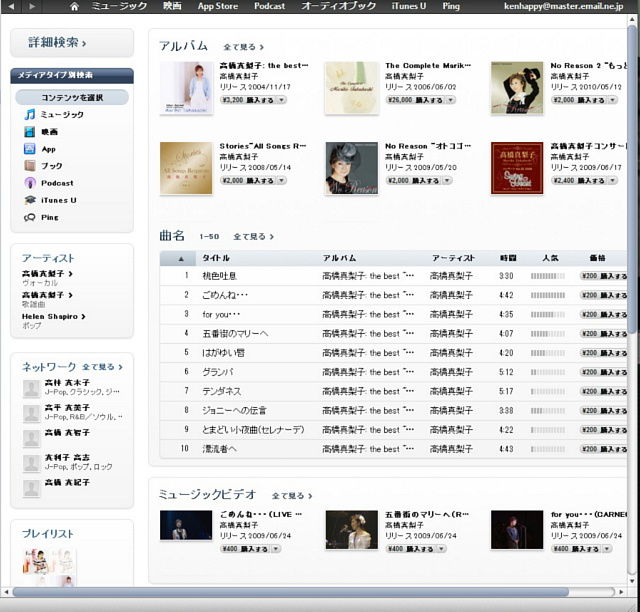Viewport: 640px width, 612px height.
Task: Select the Ping icon in sidebar
Action: pyautogui.click(x=29, y=217)
